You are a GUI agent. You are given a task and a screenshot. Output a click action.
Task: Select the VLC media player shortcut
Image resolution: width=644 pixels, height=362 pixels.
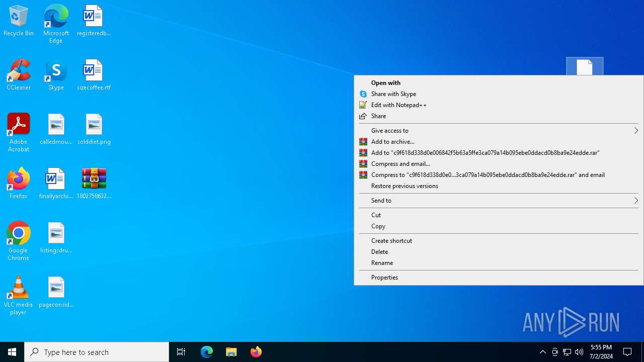point(19,296)
